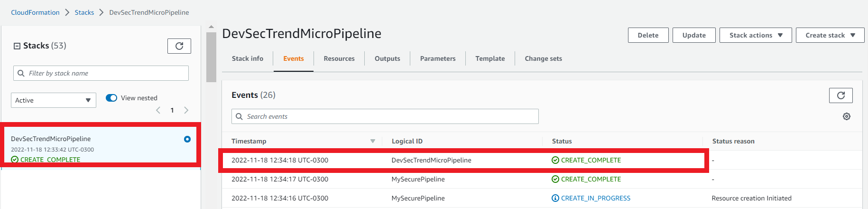Open Stack actions dropdown
Image resolution: width=868 pixels, height=209 pixels.
756,35
